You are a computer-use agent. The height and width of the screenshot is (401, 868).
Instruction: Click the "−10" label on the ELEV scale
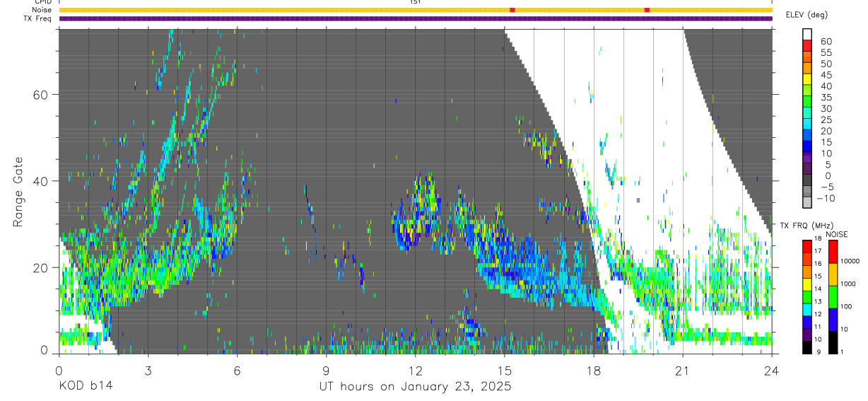[x=826, y=198]
